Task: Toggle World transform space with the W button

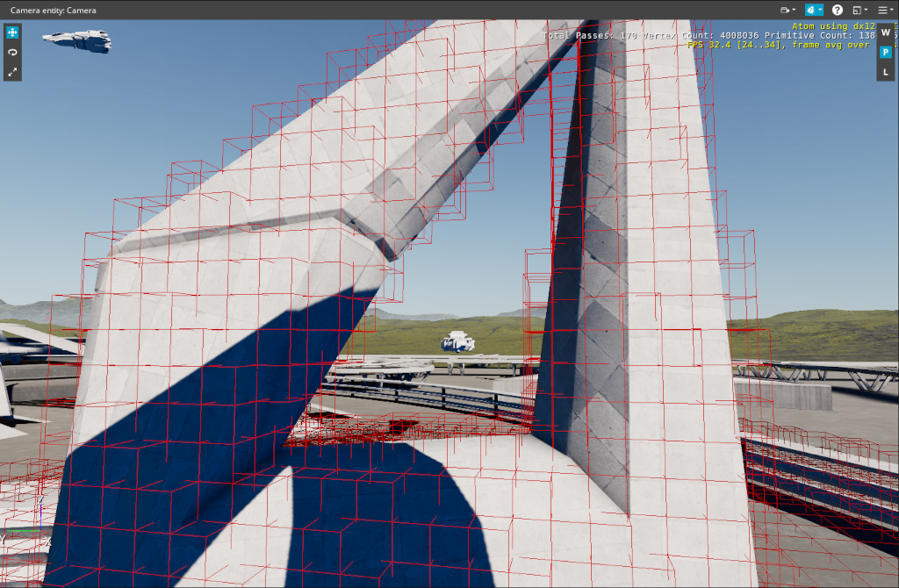Action: pyautogui.click(x=885, y=32)
